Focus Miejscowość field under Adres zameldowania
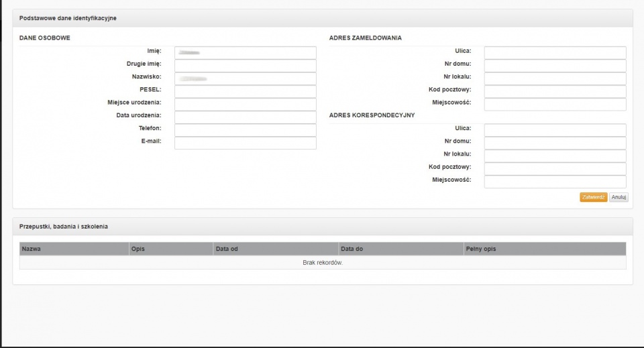The width and height of the screenshot is (644, 348). 555,104
